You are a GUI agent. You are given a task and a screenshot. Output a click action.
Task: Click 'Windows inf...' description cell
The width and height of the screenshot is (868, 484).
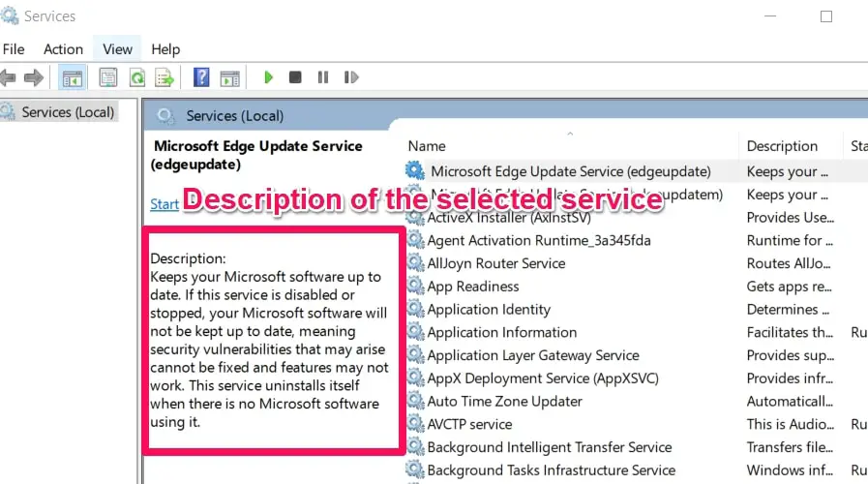[790, 470]
